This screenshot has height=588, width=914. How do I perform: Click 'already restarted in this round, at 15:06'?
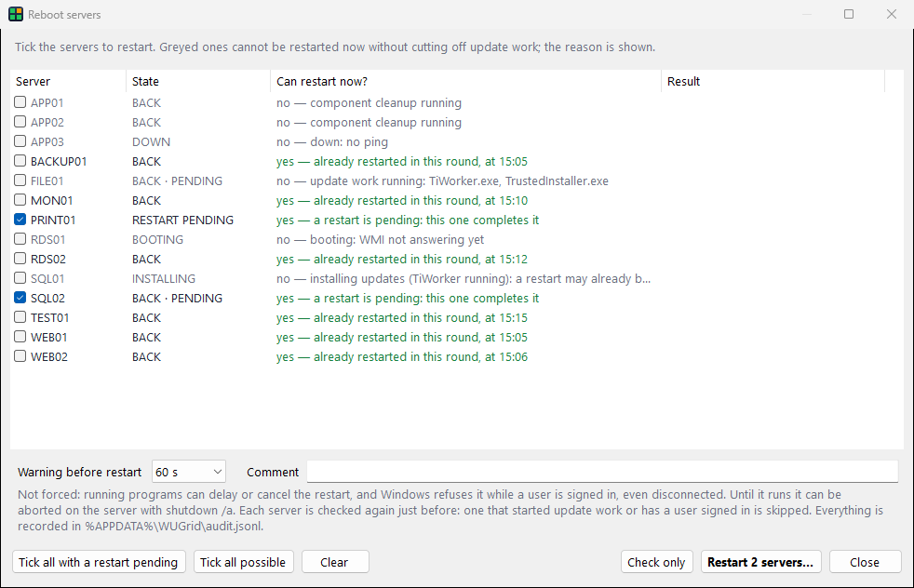402,356
